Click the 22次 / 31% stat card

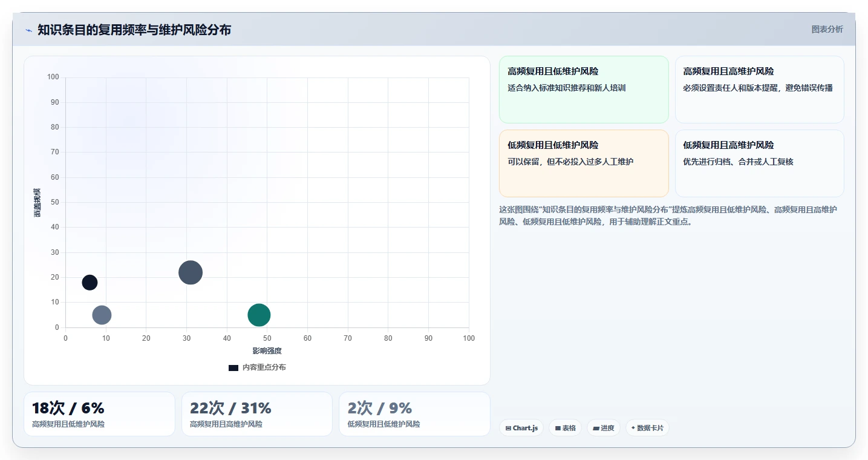(257, 414)
